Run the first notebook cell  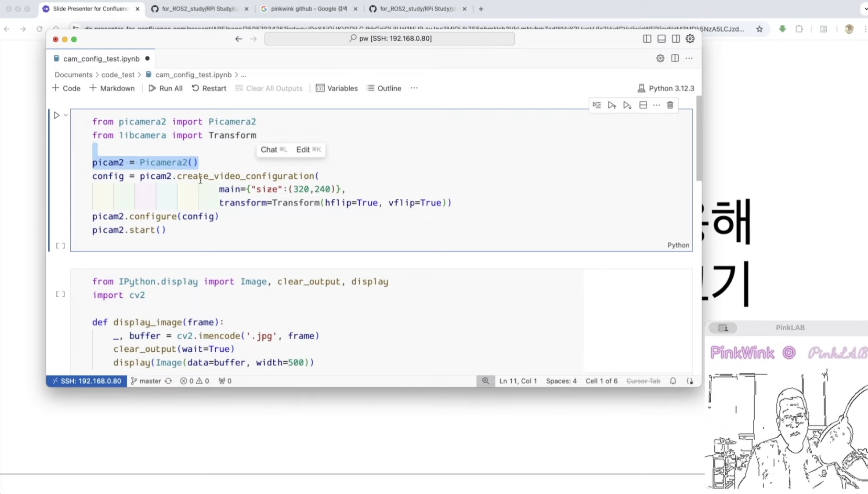57,115
